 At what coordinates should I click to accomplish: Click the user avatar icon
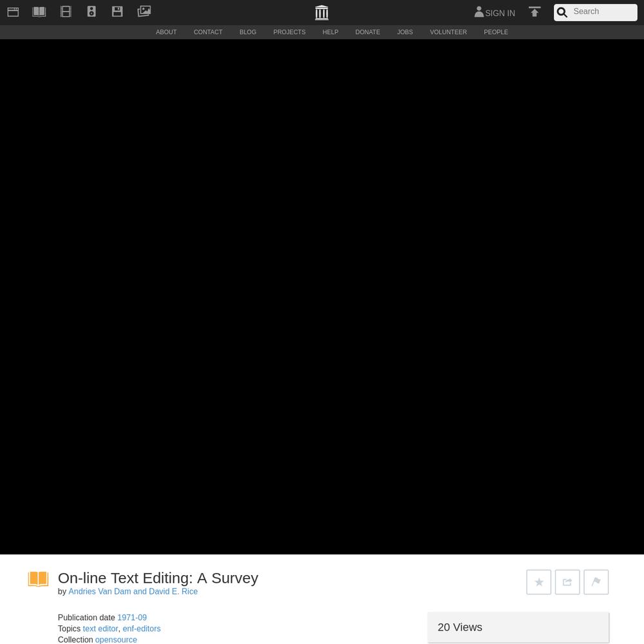pos(479,12)
